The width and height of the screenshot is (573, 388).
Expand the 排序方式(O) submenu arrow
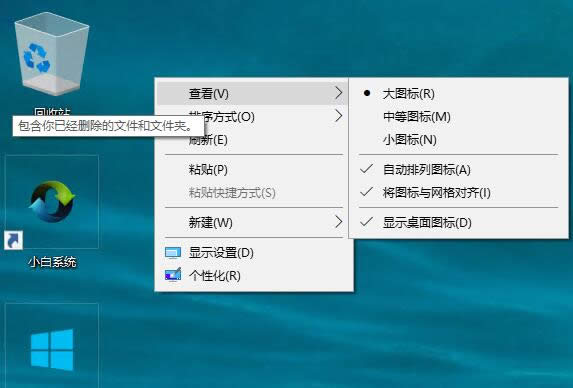coord(339,116)
